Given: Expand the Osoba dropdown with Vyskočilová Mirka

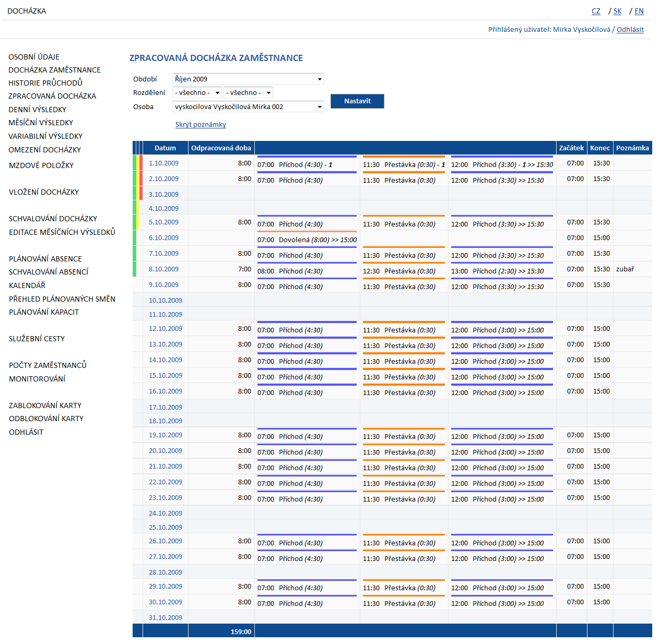Looking at the screenshot, I should [248, 106].
